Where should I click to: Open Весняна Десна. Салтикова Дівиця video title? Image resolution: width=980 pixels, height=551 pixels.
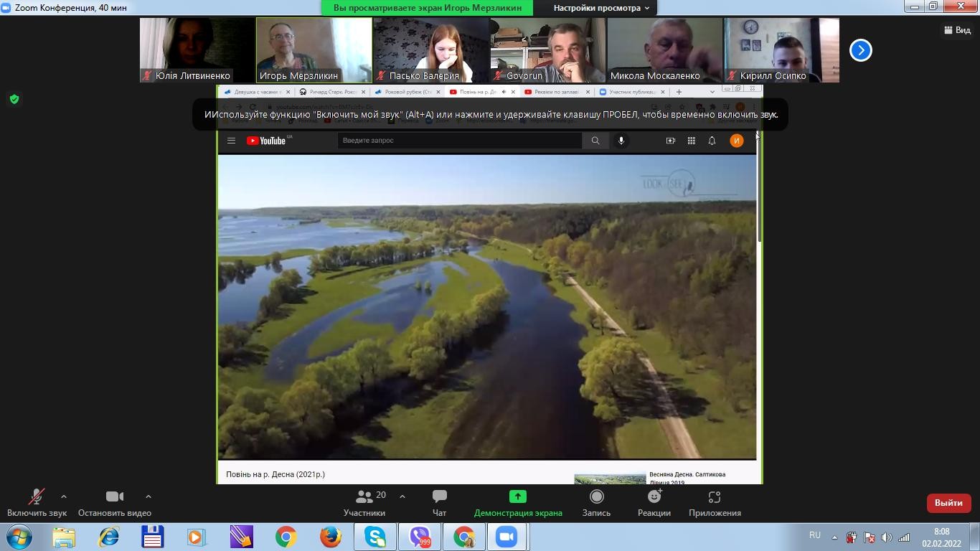(687, 478)
